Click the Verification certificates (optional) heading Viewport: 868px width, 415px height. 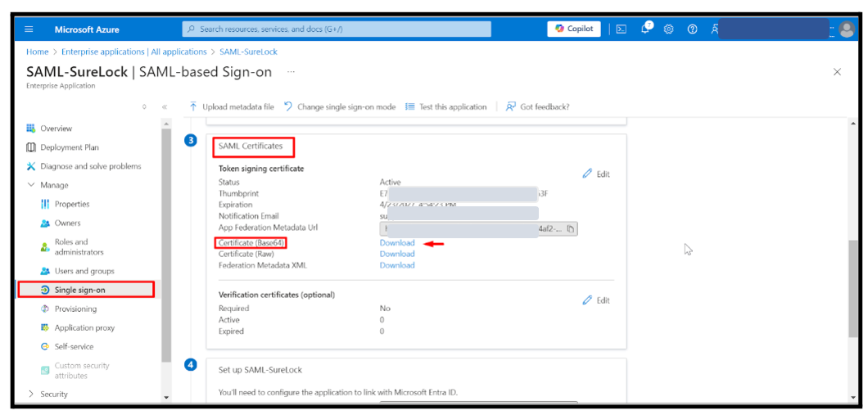[x=277, y=295]
